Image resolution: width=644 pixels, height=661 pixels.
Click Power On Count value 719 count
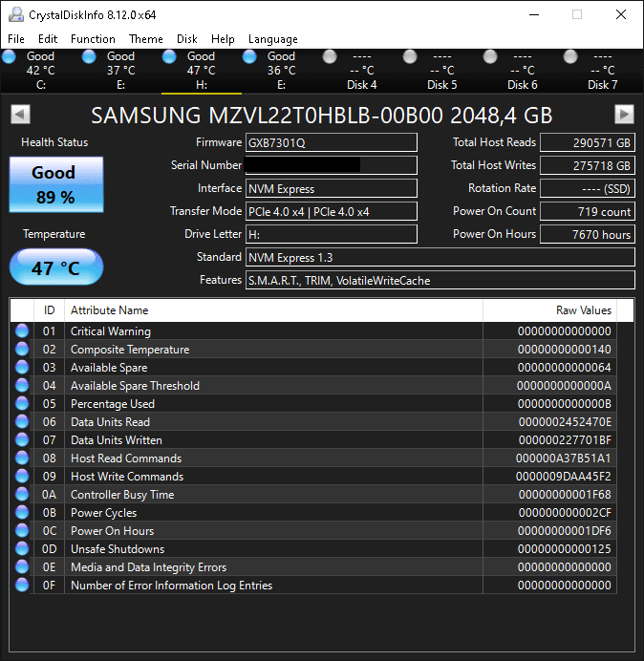tap(588, 211)
